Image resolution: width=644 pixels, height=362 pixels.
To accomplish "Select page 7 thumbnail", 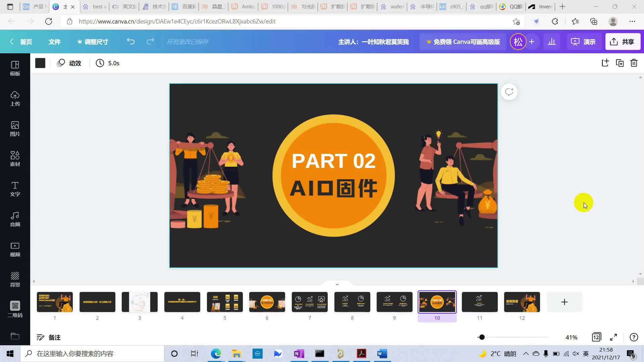I will tap(310, 302).
